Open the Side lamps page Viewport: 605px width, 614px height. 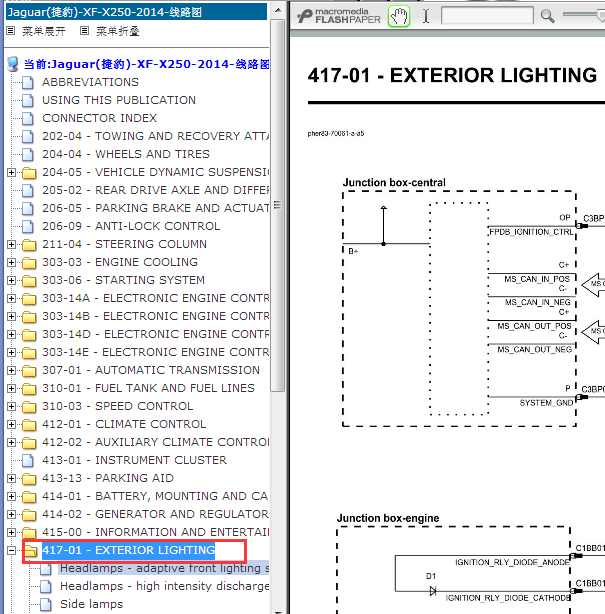pos(91,605)
